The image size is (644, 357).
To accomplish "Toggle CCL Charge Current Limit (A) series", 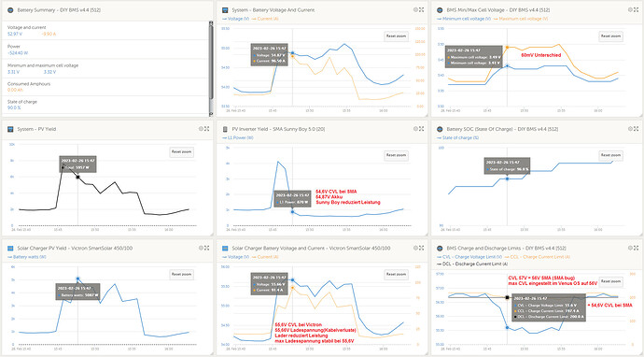I will pyautogui.click(x=538, y=257).
